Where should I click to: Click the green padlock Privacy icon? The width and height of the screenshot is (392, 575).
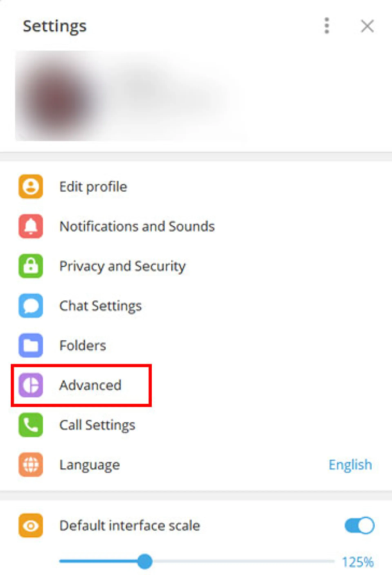pyautogui.click(x=31, y=266)
